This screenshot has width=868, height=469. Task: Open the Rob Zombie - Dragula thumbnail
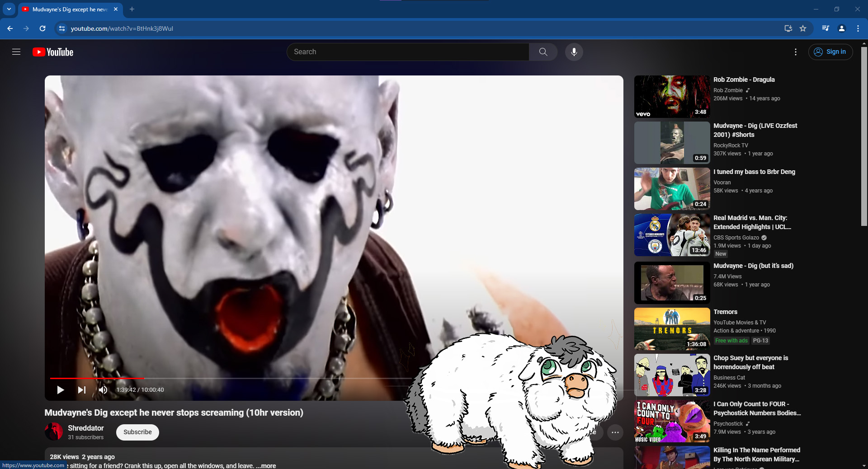[672, 97]
